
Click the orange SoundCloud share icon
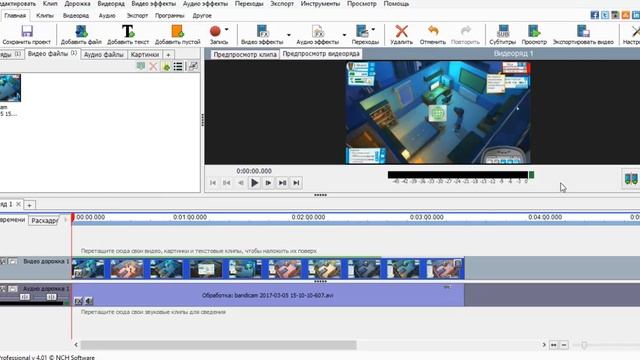[626, 15]
